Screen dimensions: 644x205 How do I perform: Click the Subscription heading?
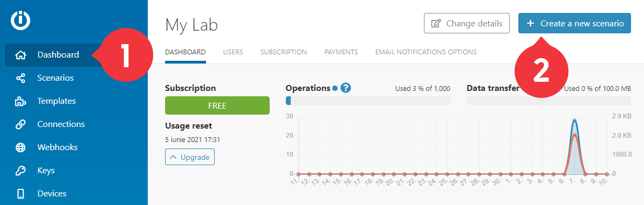pos(190,88)
